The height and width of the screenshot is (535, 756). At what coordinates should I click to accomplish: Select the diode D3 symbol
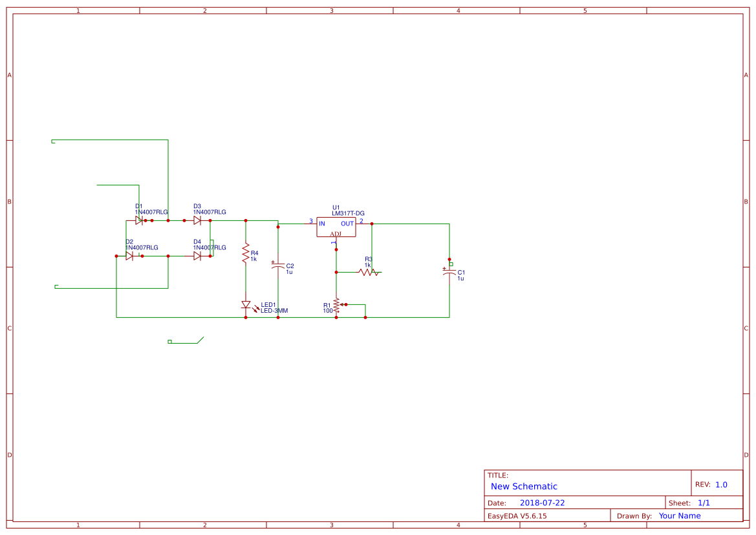197,220
